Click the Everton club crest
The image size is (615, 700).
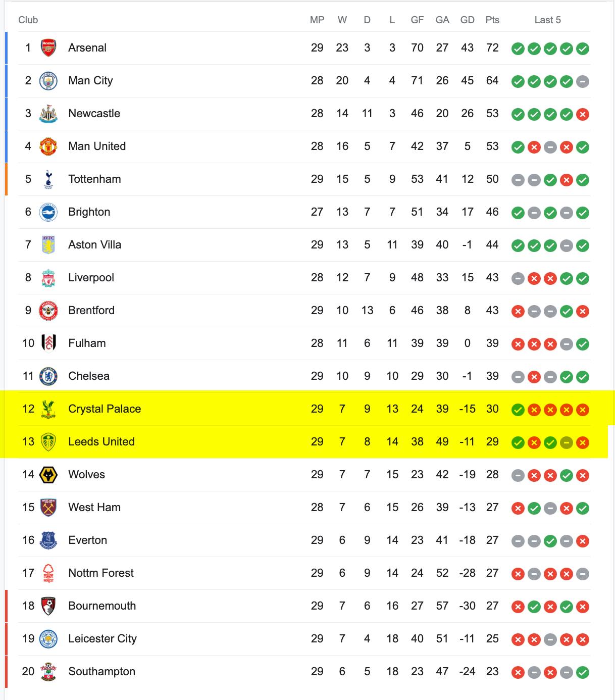pos(48,540)
